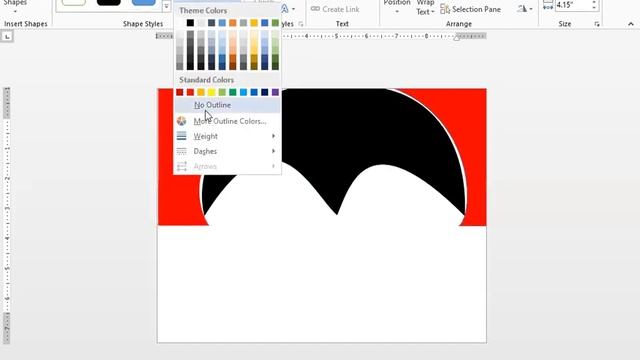Click the Create Link button

[x=335, y=9]
